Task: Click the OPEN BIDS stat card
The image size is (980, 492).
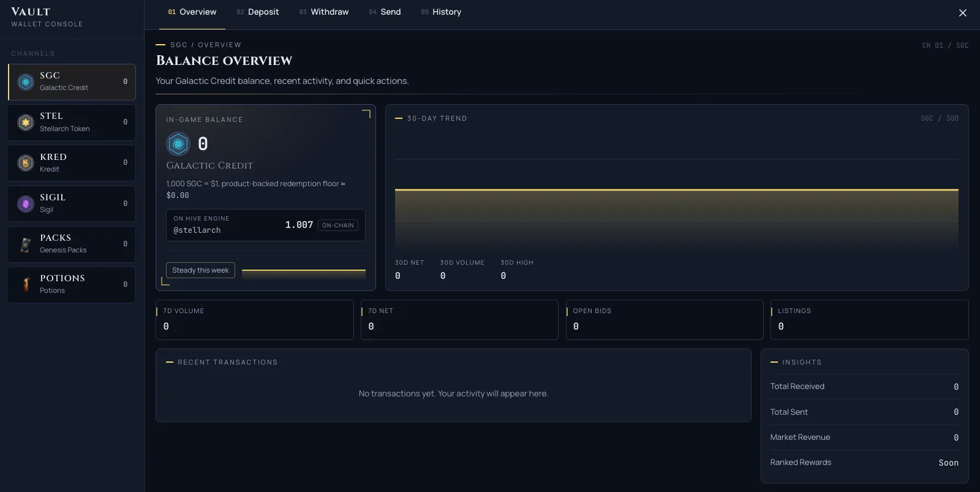Action: (x=665, y=320)
